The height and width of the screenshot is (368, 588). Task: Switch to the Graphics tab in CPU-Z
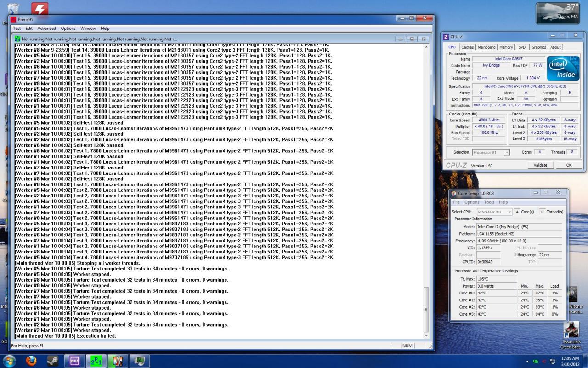[539, 47]
